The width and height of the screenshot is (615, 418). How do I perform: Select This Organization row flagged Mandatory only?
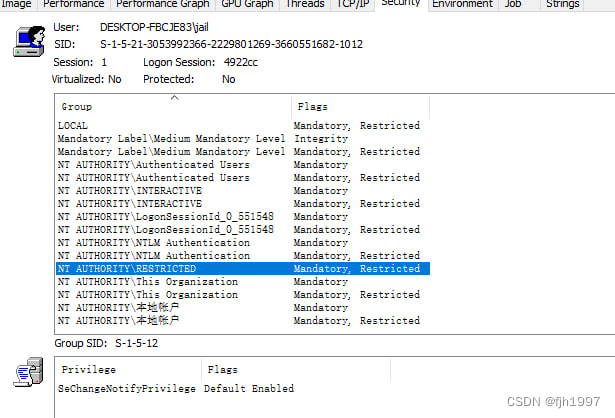tap(243, 282)
